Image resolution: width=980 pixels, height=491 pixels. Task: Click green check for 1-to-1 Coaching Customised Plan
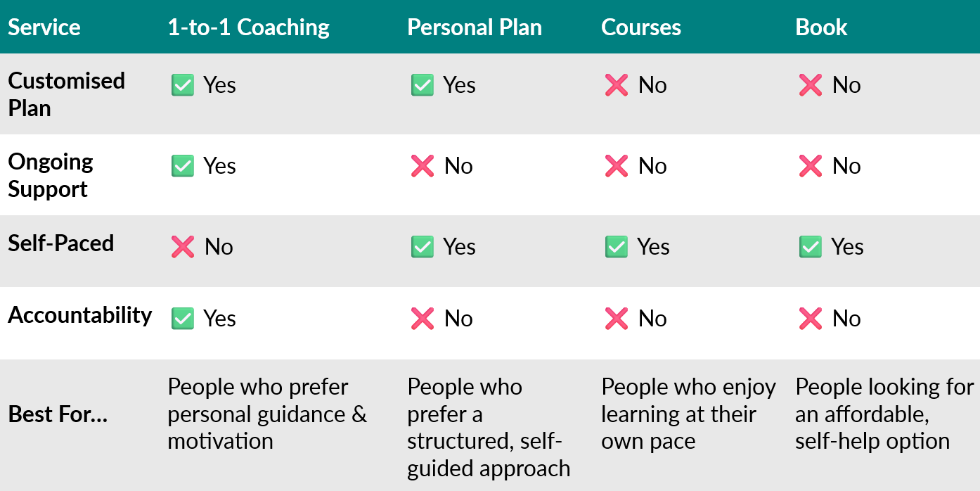coord(183,86)
